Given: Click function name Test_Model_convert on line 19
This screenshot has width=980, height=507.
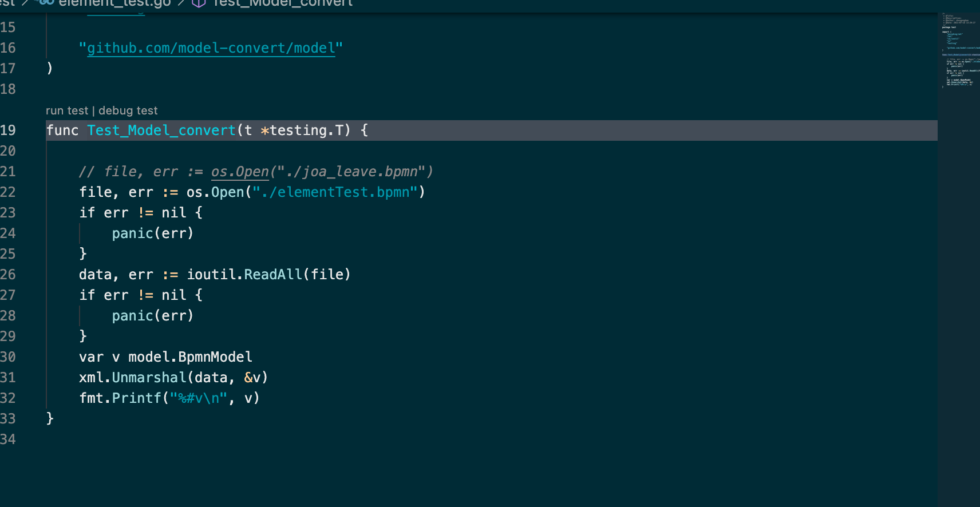Looking at the screenshot, I should [x=161, y=130].
